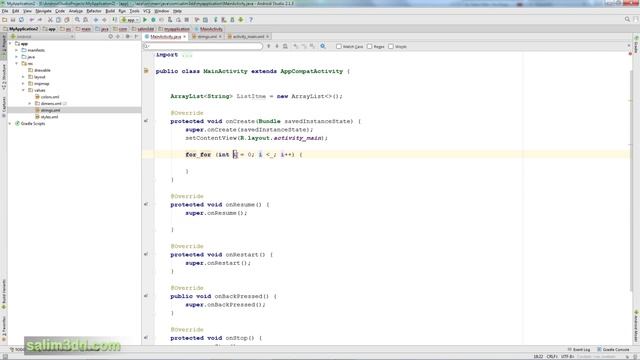Click the Make Project icon
640x360 pixels.
(115, 20)
